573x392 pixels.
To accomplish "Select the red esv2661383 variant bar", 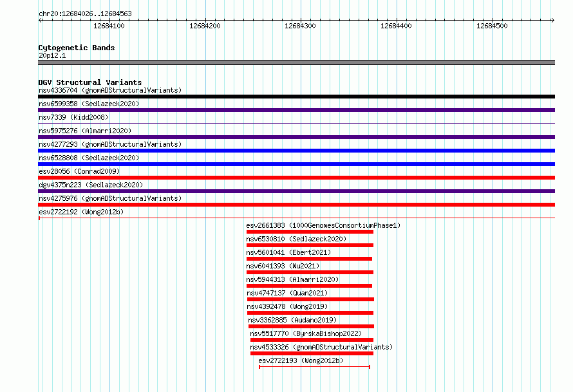I will tap(310, 232).
